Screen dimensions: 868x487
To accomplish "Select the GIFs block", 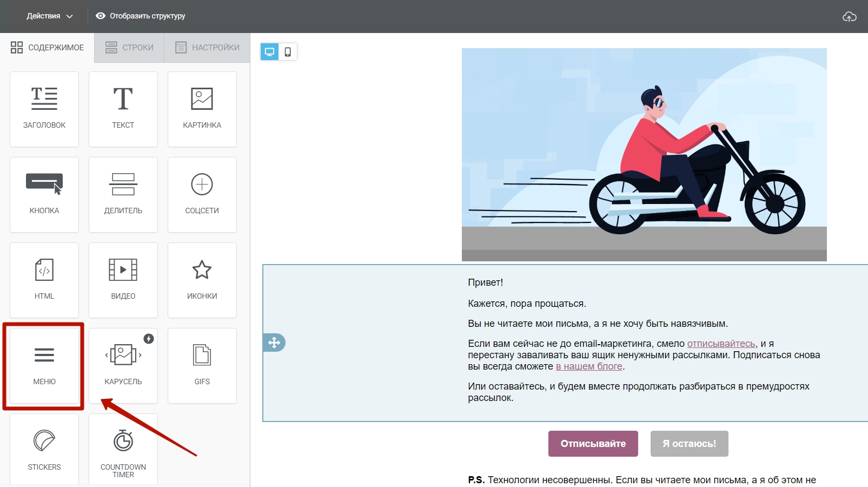I will click(202, 366).
